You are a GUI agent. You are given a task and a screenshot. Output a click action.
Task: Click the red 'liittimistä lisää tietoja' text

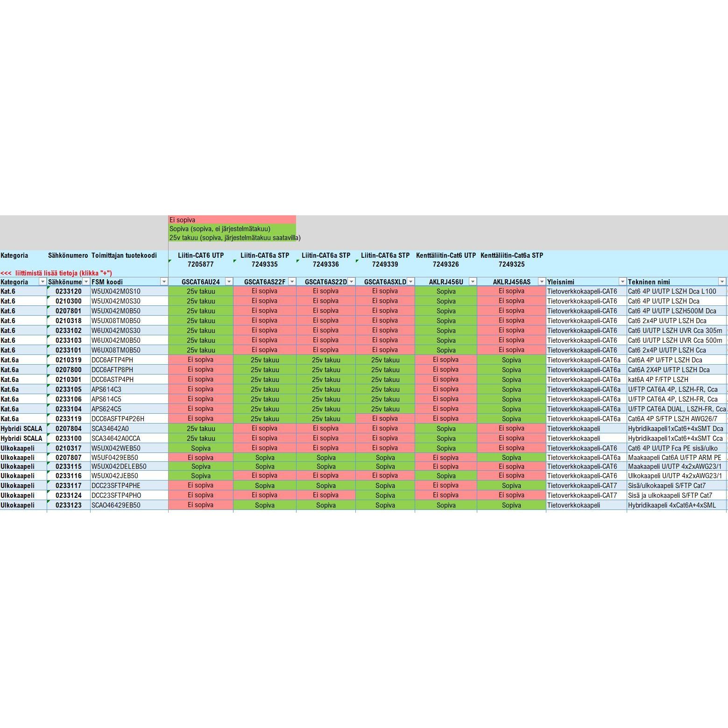56,273
